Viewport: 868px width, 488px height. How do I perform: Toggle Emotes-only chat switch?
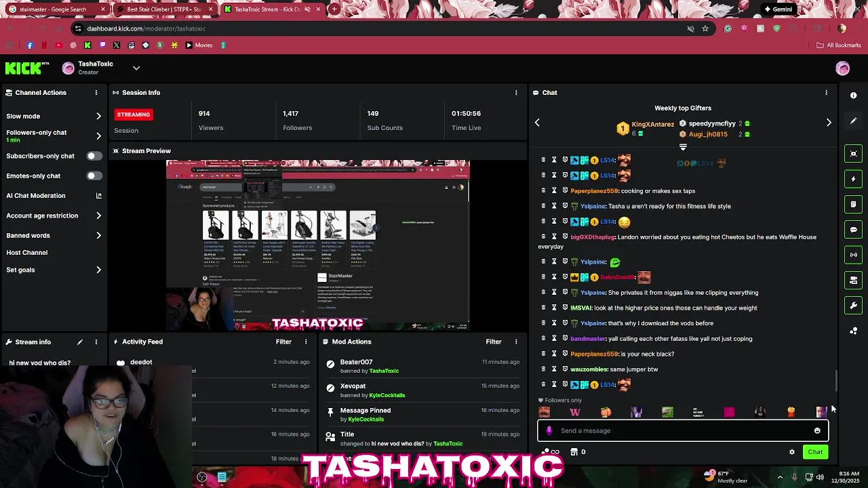pos(94,176)
